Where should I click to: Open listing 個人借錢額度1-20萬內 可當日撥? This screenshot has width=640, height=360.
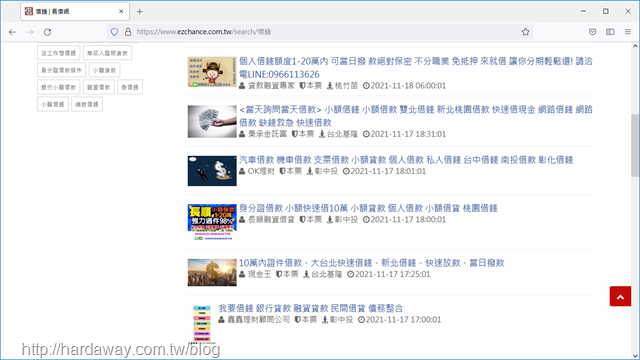pos(416,68)
